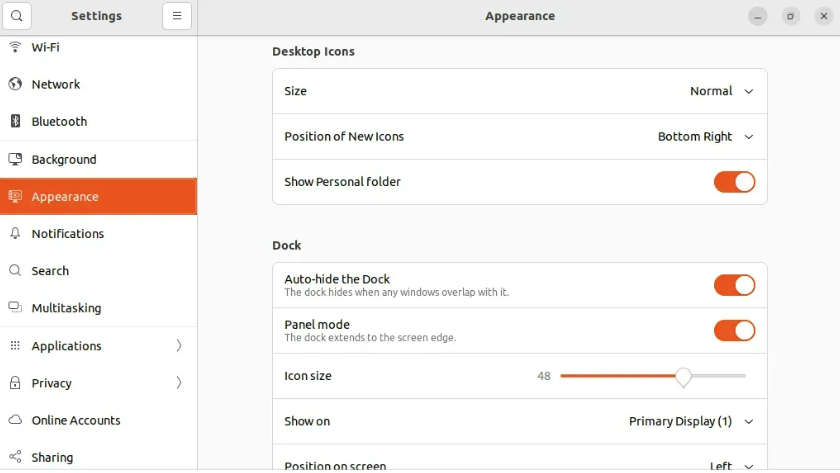Open the desktop icon Size dropdown
This screenshot has height=473, width=840.
pyautogui.click(x=721, y=91)
